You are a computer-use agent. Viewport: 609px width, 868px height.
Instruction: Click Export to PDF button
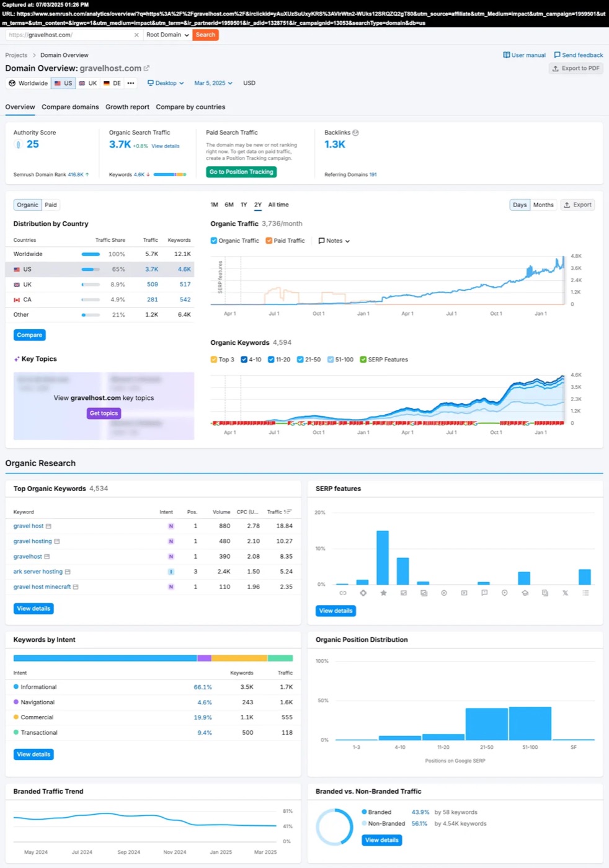(x=576, y=68)
